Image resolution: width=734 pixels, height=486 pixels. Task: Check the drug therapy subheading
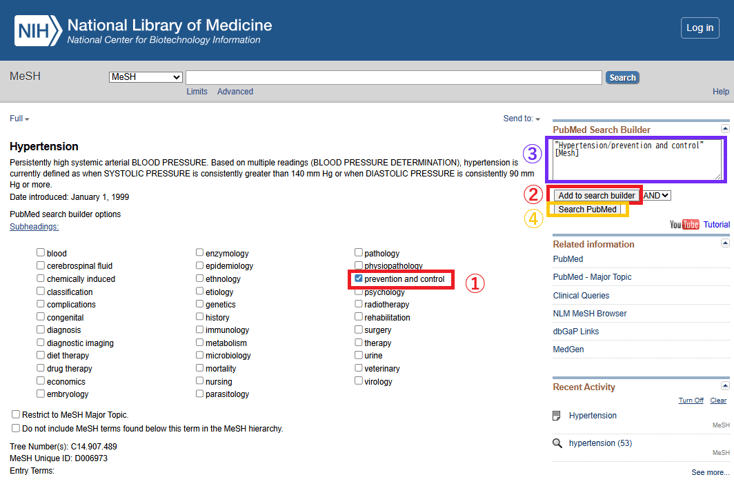[x=41, y=369]
